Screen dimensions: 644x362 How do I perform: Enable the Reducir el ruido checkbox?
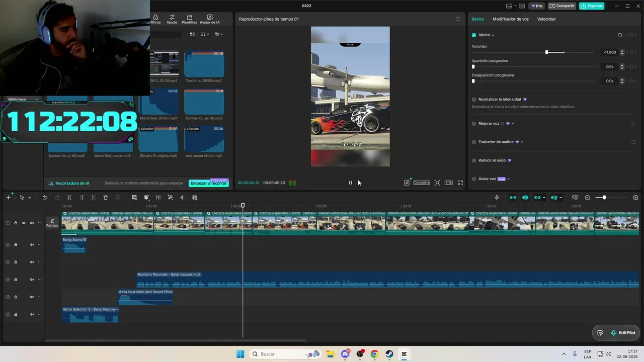pos(474,160)
